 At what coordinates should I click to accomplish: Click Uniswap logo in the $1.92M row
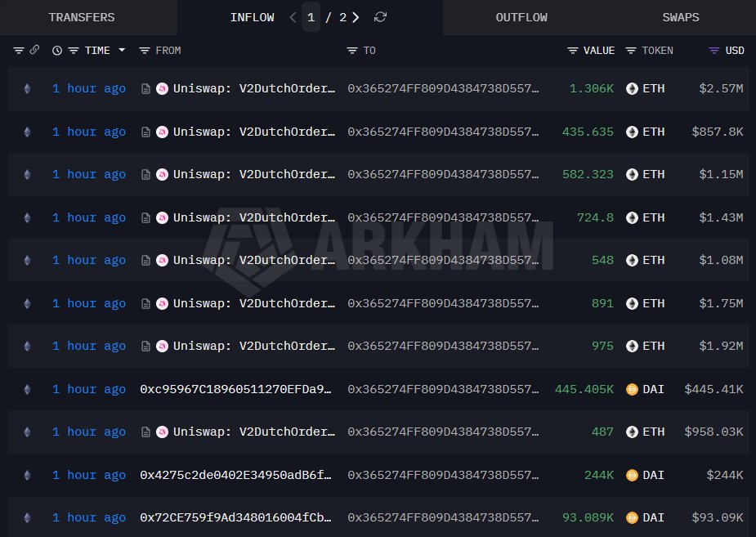point(163,346)
